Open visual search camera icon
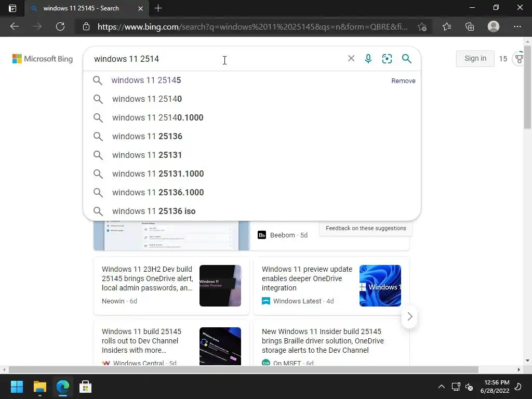532x399 pixels. coord(387,58)
